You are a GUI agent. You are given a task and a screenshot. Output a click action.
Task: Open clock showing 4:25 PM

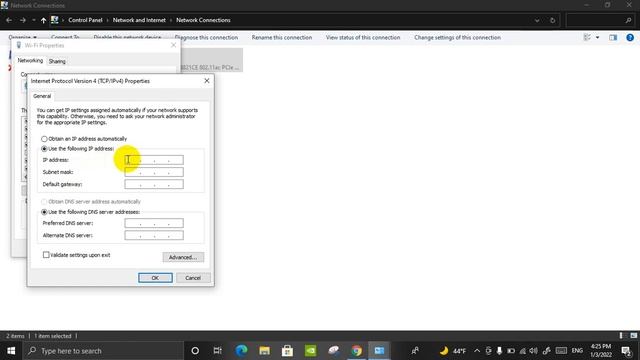coord(601,351)
